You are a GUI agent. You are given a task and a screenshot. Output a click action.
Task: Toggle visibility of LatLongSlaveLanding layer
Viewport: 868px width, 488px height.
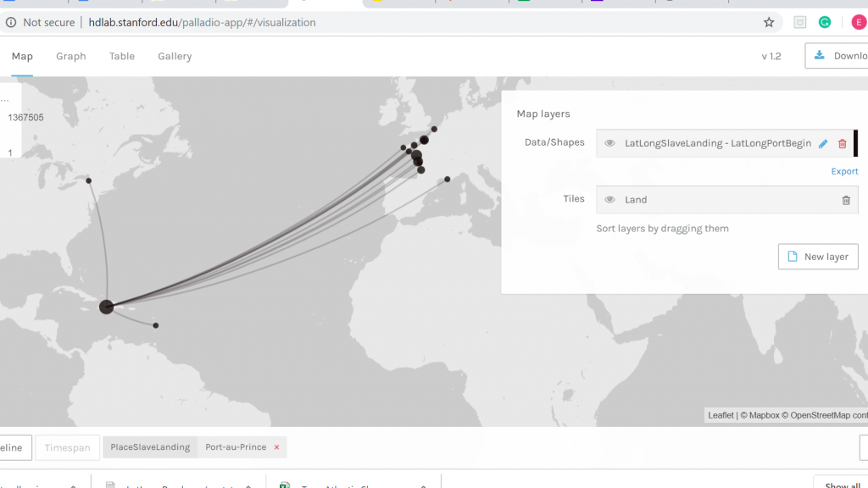(x=609, y=144)
